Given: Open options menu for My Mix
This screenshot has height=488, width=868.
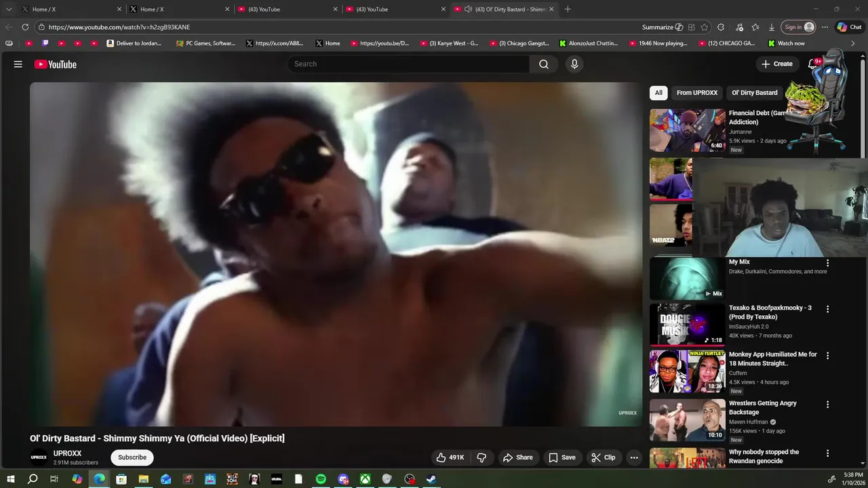Looking at the screenshot, I should [x=827, y=263].
